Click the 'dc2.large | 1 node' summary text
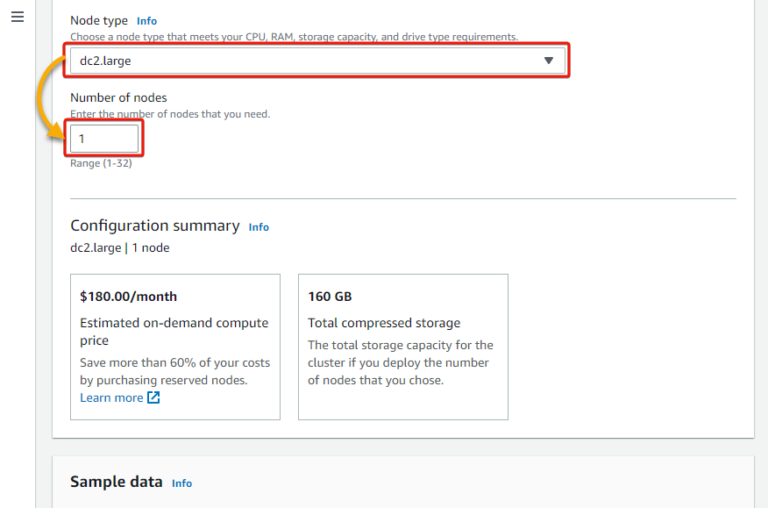The height and width of the screenshot is (508, 768). click(119, 248)
